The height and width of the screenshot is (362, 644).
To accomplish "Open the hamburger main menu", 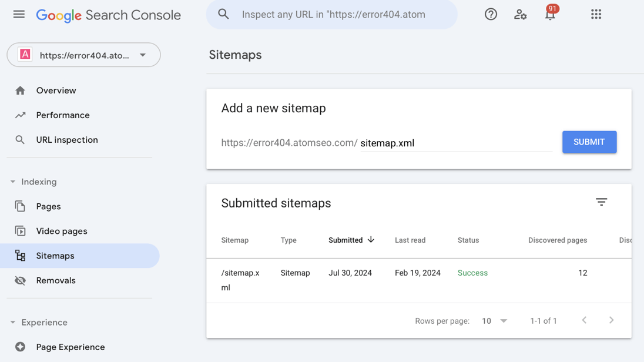I will point(19,14).
